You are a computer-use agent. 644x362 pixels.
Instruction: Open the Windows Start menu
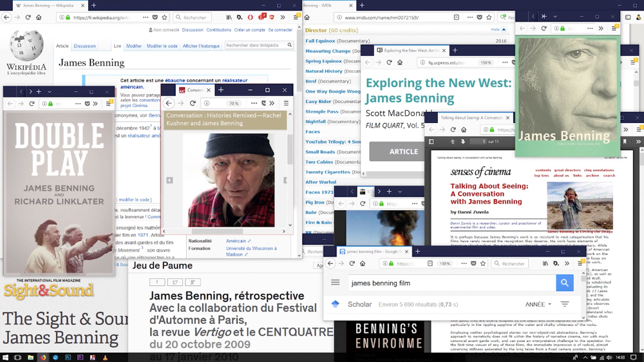click(x=5, y=357)
